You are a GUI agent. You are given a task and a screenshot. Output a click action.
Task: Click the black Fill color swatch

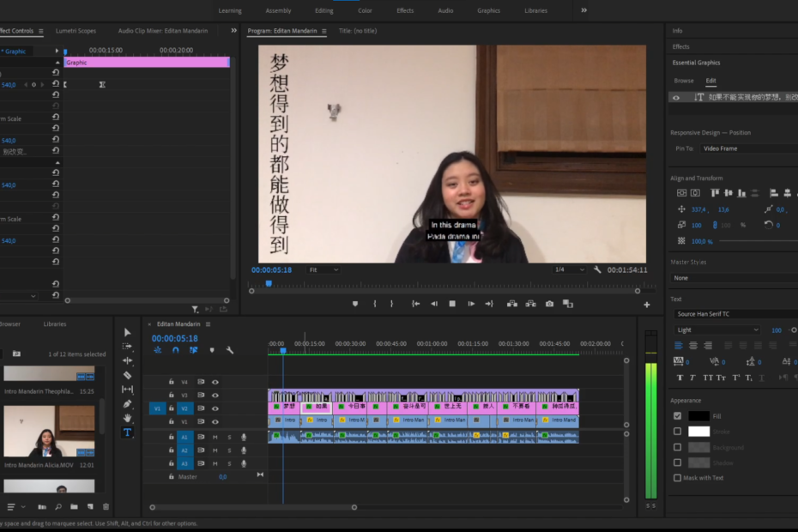tap(699, 416)
